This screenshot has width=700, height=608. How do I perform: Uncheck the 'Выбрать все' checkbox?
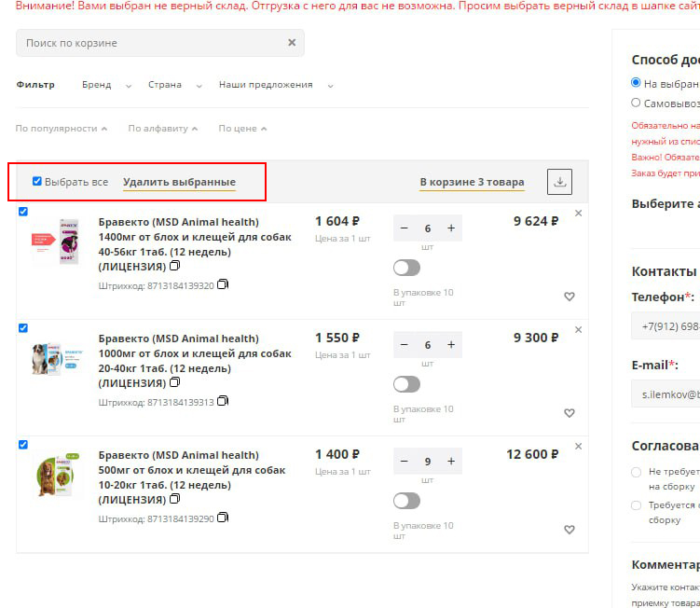point(37,181)
